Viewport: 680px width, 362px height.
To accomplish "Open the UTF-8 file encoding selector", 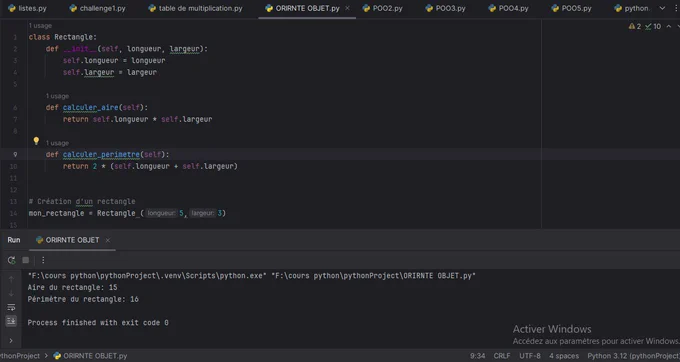I will pyautogui.click(x=530, y=356).
